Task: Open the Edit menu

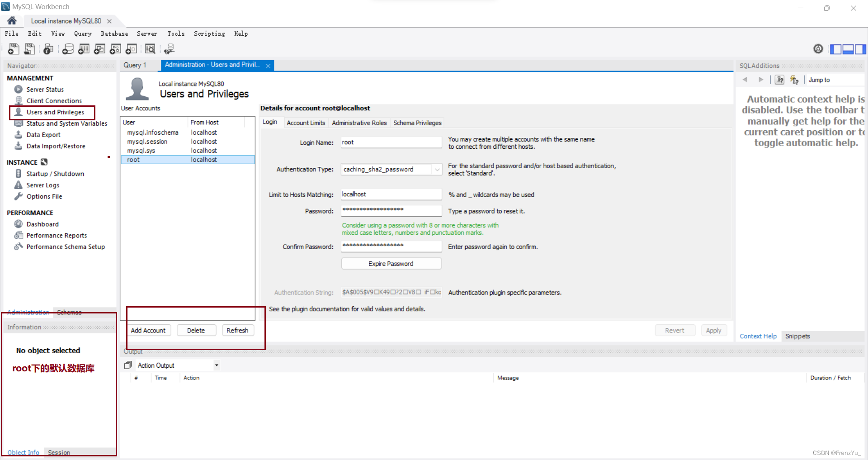Action: click(35, 33)
